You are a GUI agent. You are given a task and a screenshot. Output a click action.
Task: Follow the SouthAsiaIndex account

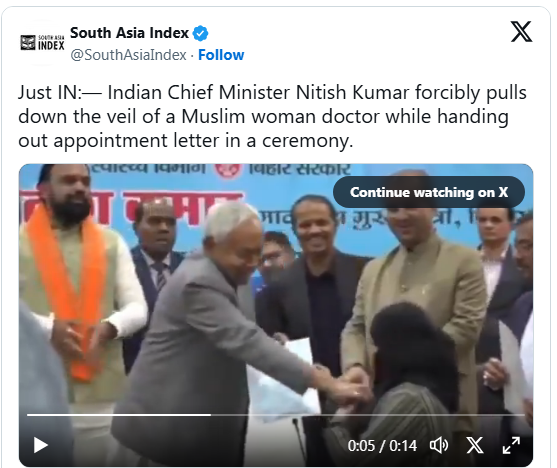pos(221,55)
